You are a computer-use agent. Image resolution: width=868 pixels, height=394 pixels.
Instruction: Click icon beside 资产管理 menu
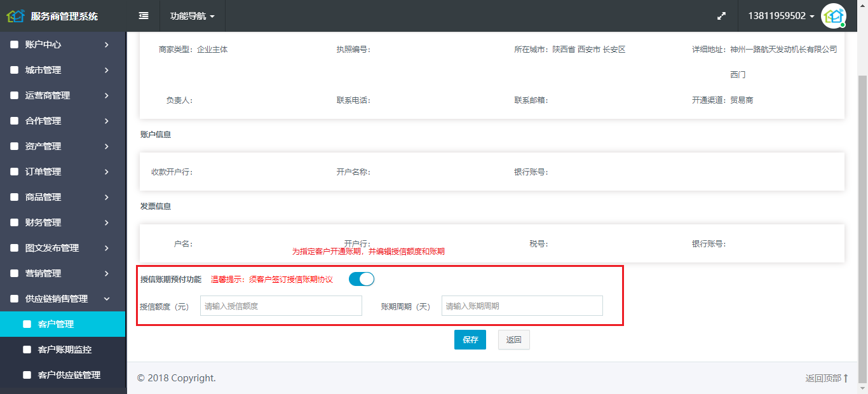point(14,146)
